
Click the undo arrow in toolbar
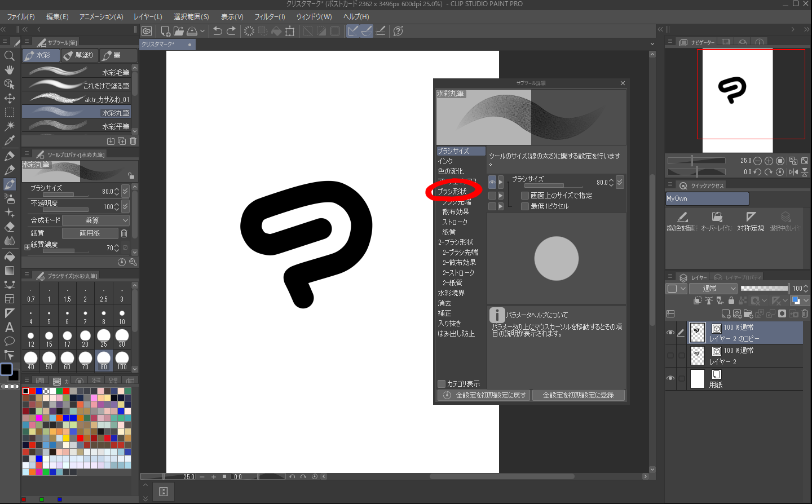point(218,31)
